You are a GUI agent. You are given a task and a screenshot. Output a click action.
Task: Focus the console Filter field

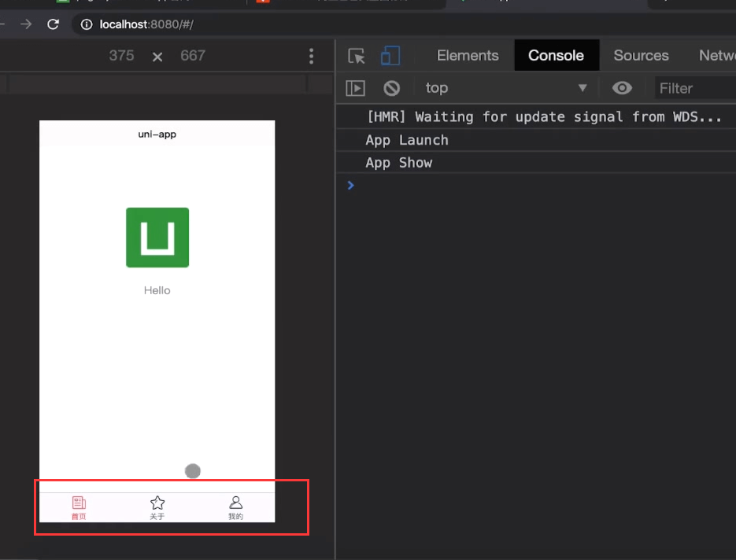[x=695, y=88]
